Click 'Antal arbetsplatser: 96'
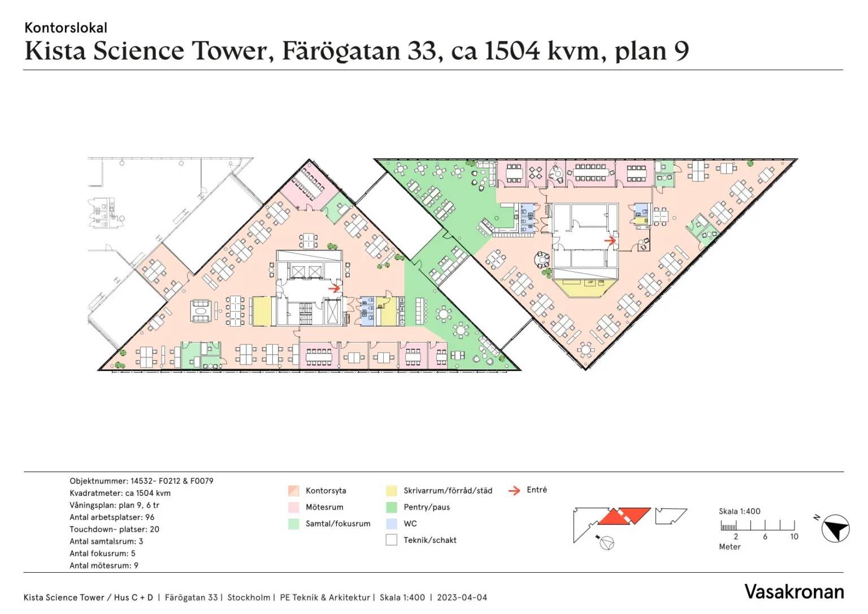Screen dimensions: 868x614 tap(112, 517)
